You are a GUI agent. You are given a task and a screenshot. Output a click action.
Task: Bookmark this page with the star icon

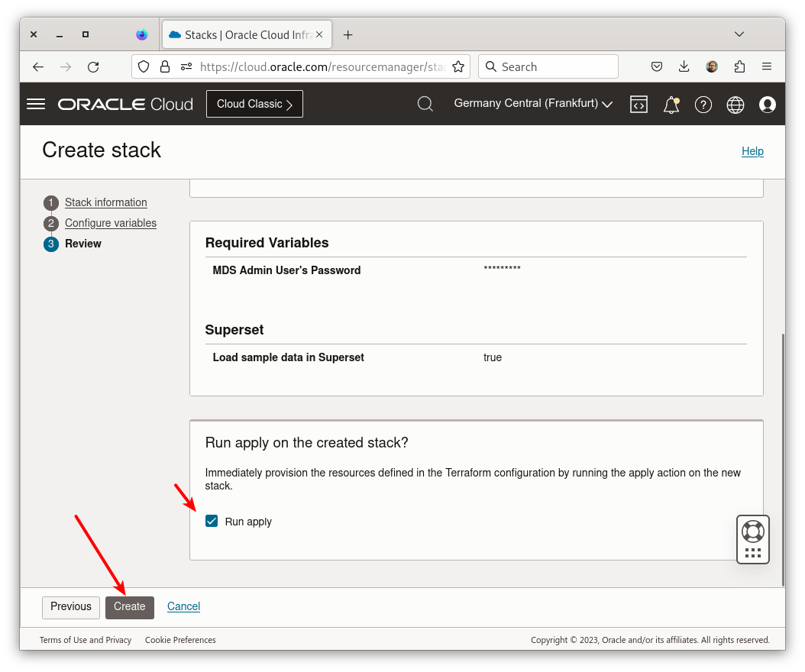click(457, 66)
